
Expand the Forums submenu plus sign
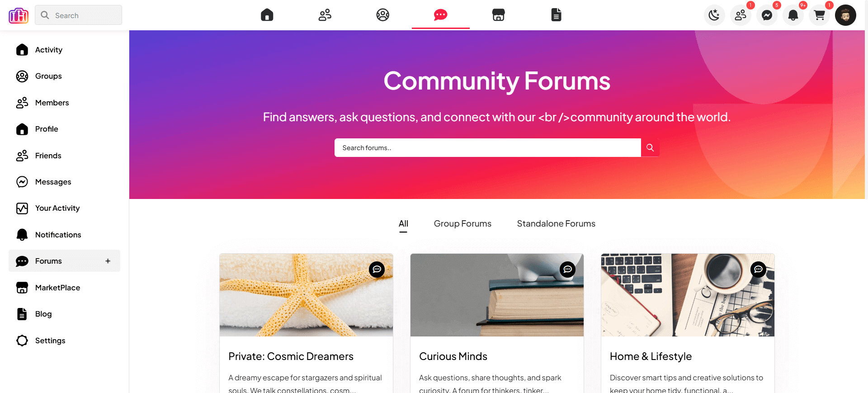[x=108, y=261]
